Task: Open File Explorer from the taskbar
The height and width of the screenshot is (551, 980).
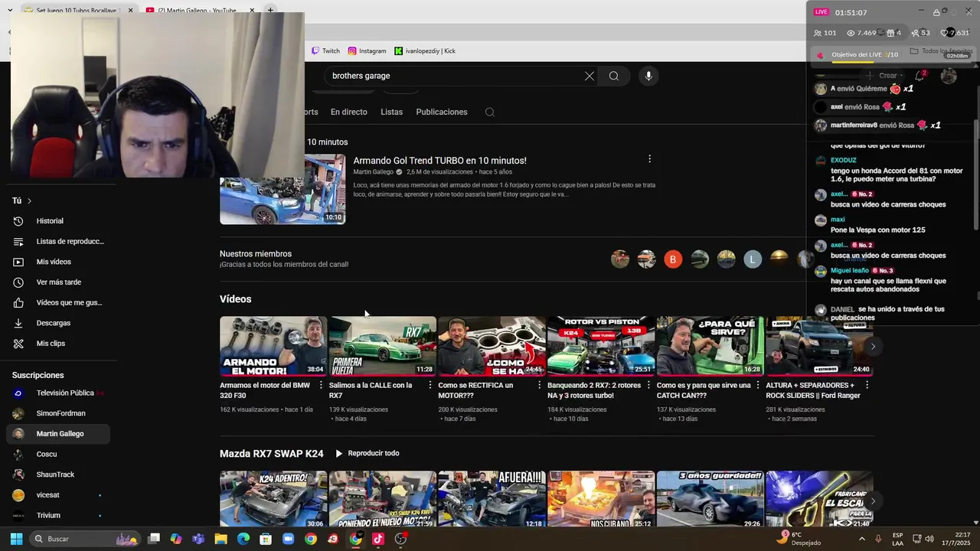Action: (220, 539)
